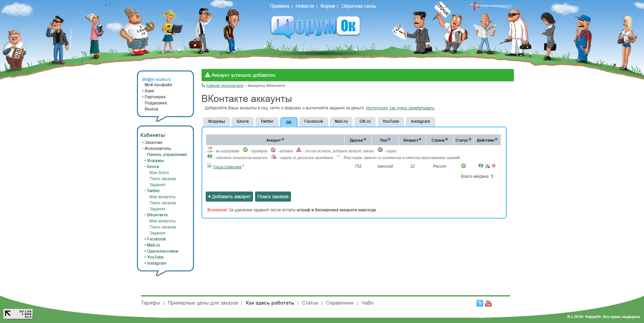Switch to the Twitter tab
Viewport: 644px width, 323px height.
tap(267, 121)
